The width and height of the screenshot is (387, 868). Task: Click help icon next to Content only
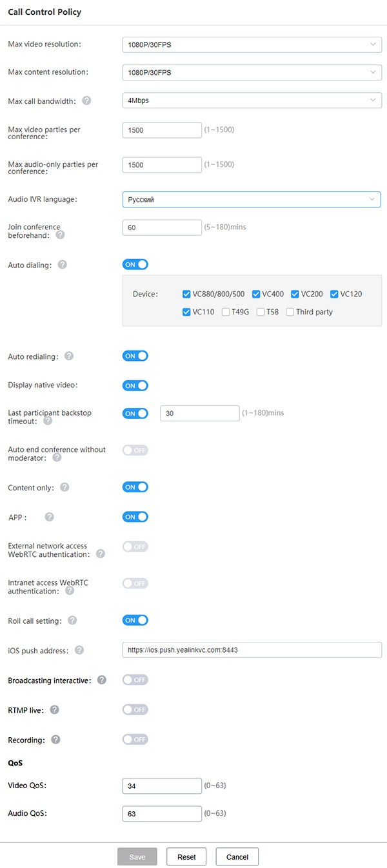(x=64, y=487)
